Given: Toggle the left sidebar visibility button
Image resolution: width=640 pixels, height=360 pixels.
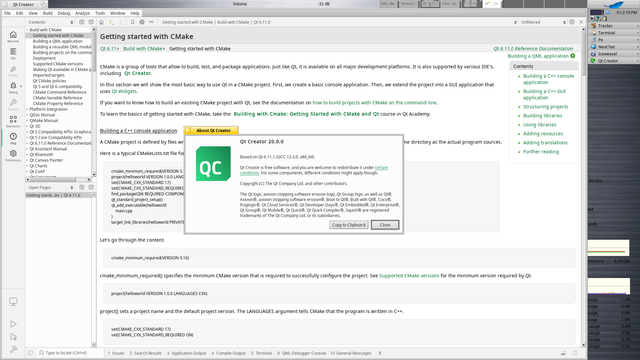Looking at the screenshot, I should click(31, 353).
